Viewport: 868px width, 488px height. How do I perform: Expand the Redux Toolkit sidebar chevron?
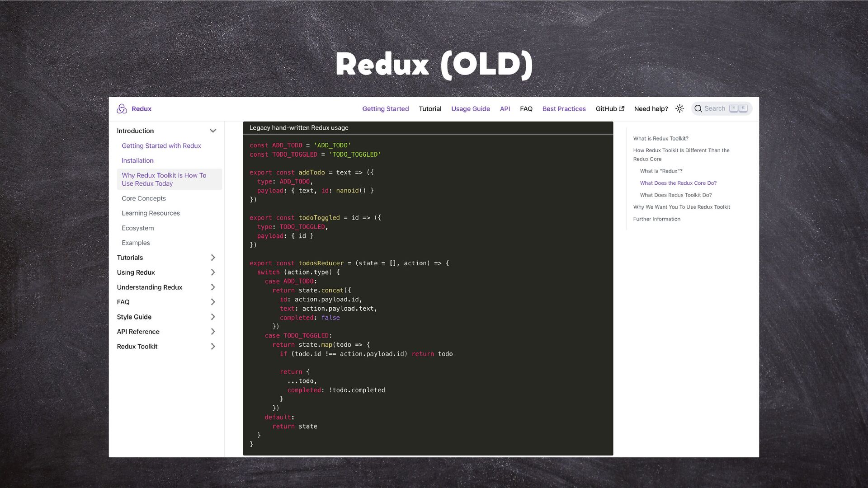(213, 347)
